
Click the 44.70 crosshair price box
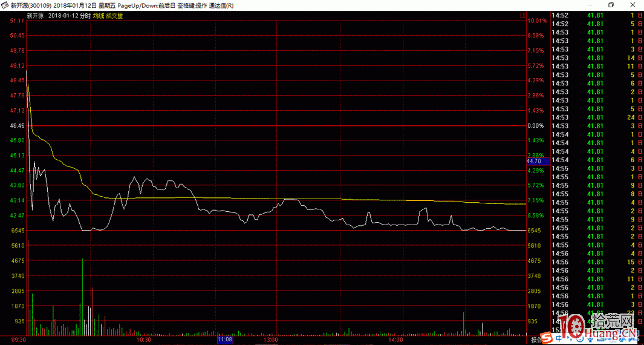[538, 161]
